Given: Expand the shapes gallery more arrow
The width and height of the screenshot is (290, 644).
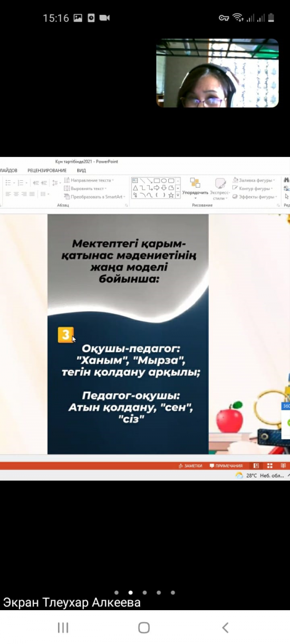Looking at the screenshot, I should tap(178, 195).
